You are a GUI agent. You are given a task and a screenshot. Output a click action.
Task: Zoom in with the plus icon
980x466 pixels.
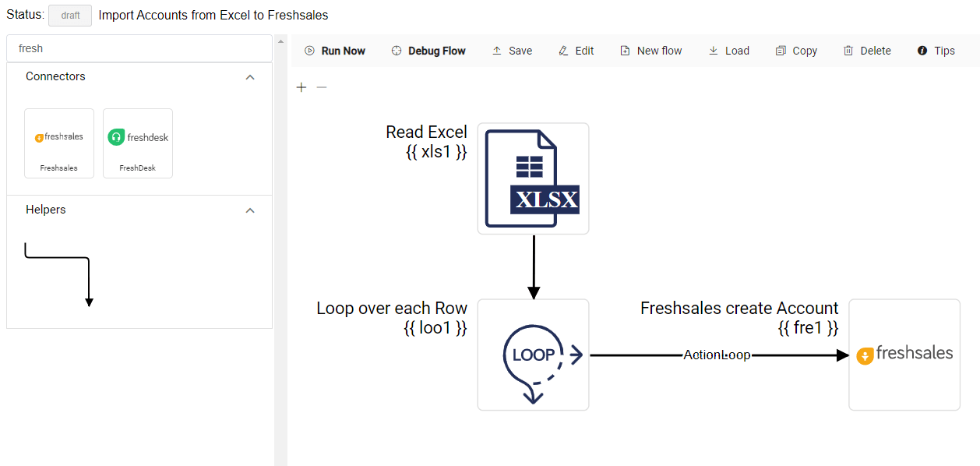pyautogui.click(x=301, y=87)
